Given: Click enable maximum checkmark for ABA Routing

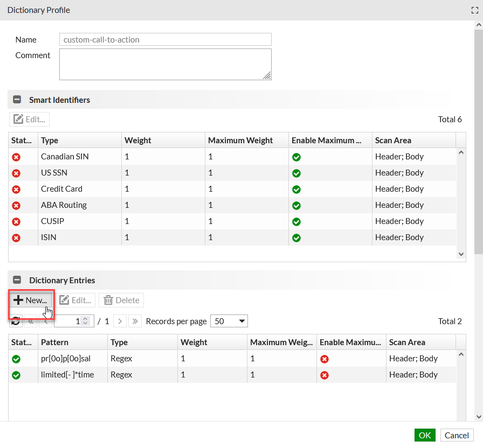Looking at the screenshot, I should (x=296, y=206).
